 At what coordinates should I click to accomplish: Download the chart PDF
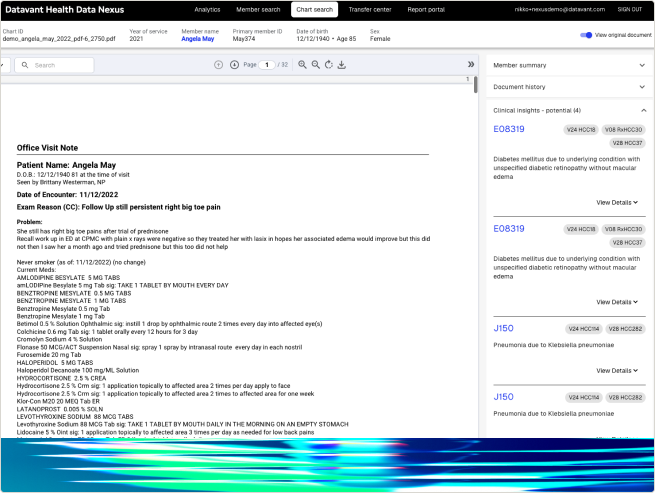coord(342,65)
